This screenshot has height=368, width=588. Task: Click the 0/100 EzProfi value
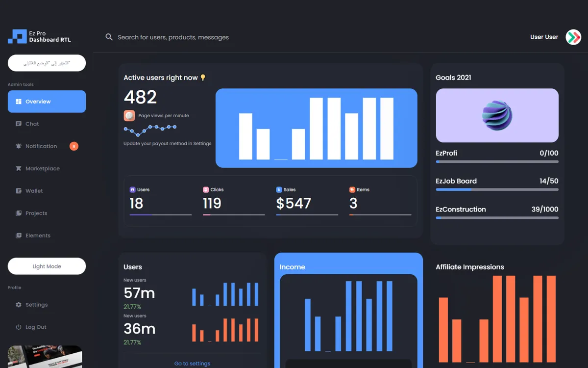tap(549, 153)
